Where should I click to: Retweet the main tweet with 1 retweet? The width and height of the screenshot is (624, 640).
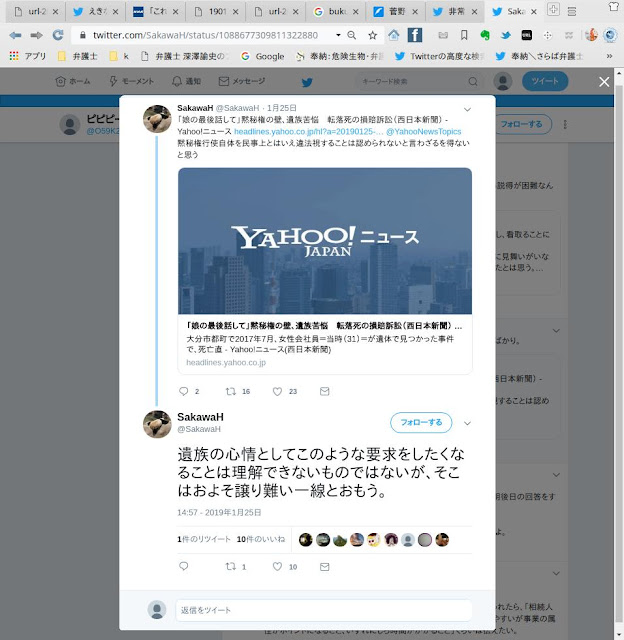coord(231,567)
